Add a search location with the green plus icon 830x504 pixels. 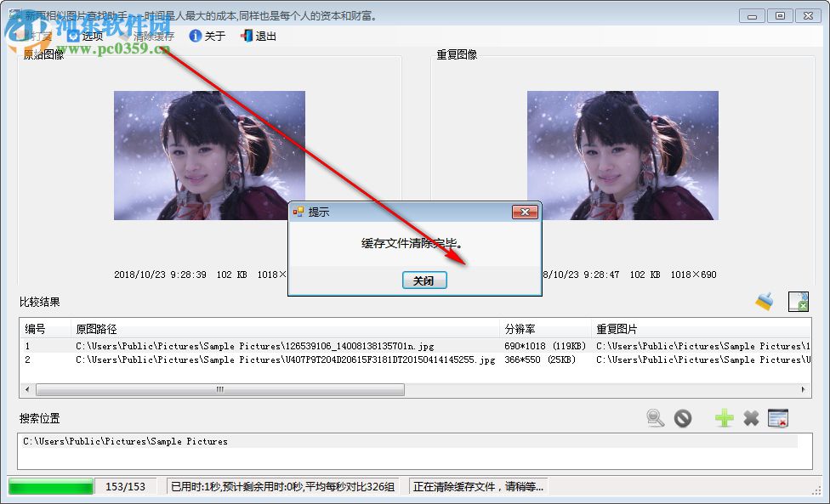[x=723, y=418]
